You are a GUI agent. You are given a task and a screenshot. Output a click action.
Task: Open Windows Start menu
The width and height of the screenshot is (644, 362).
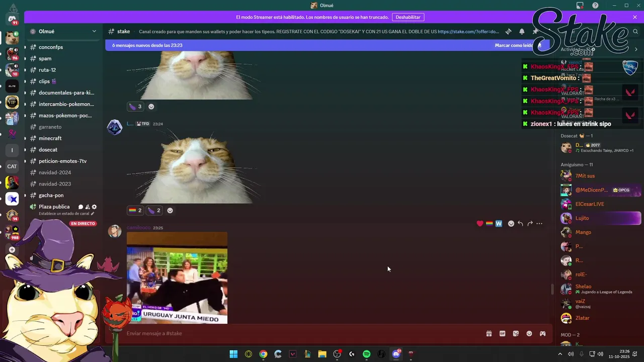(x=233, y=354)
